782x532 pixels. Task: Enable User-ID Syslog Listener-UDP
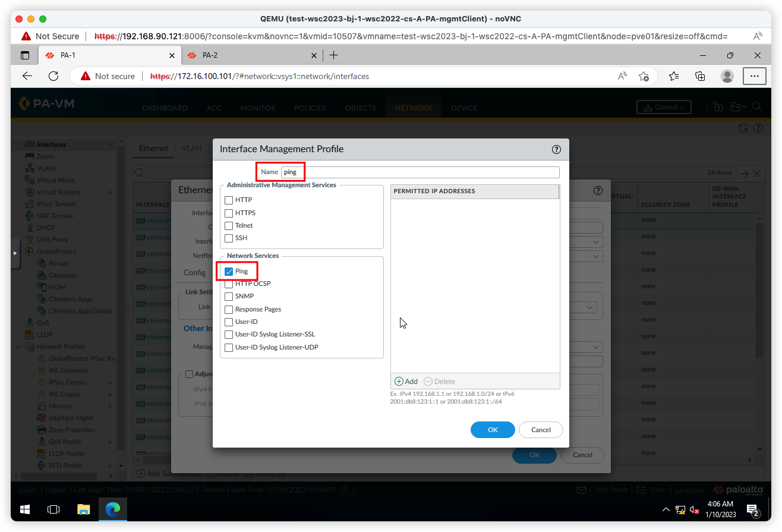(x=229, y=347)
